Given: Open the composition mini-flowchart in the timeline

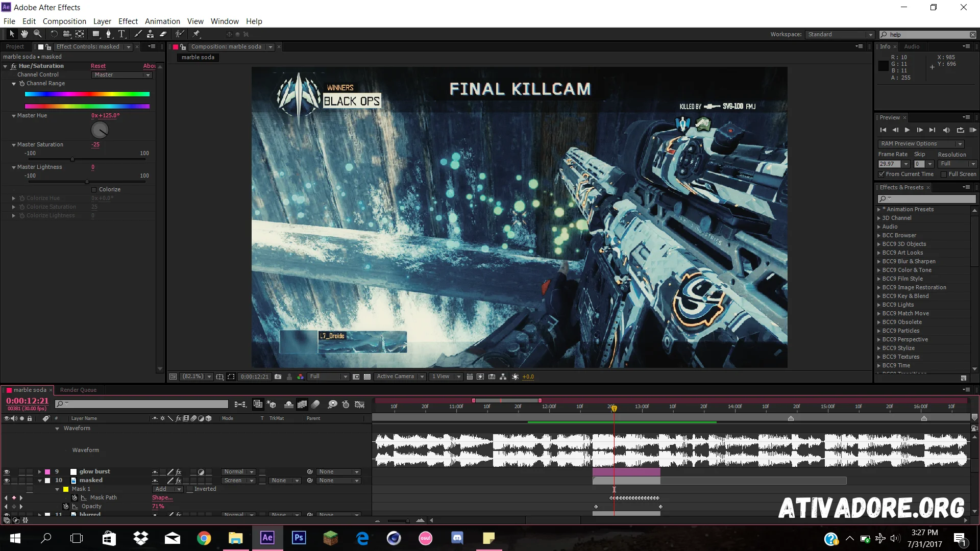Looking at the screenshot, I should [240, 404].
